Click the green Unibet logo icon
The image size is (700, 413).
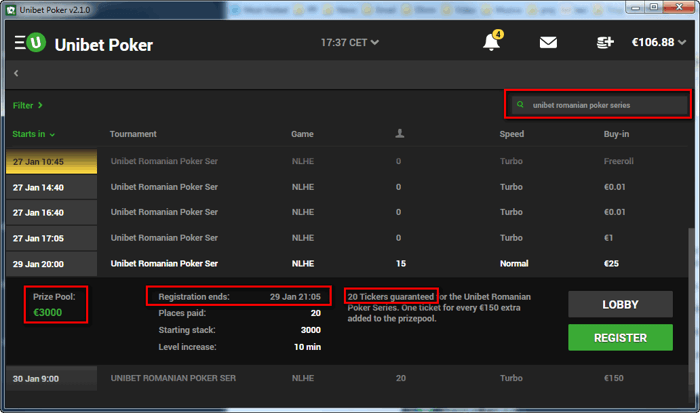[36, 43]
